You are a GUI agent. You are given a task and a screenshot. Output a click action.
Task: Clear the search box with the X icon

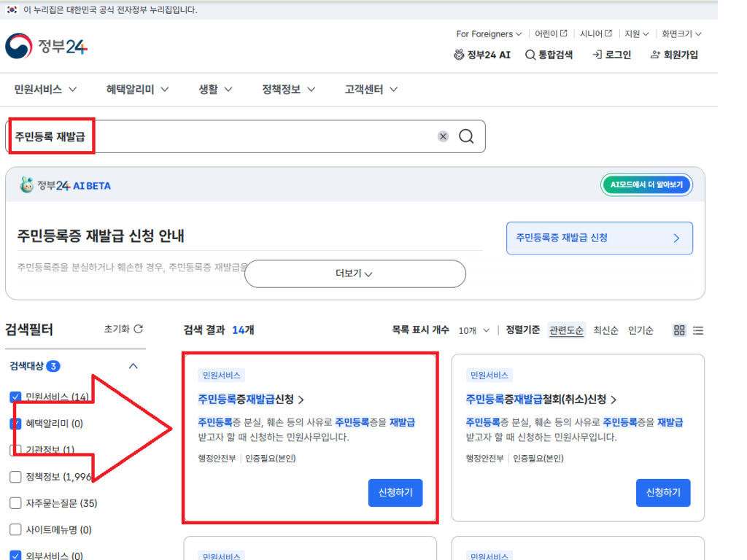click(x=443, y=136)
